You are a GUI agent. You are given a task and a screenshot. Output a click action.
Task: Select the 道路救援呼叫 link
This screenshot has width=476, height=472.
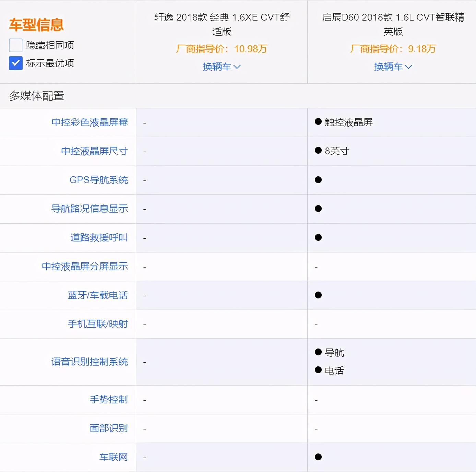pos(99,238)
